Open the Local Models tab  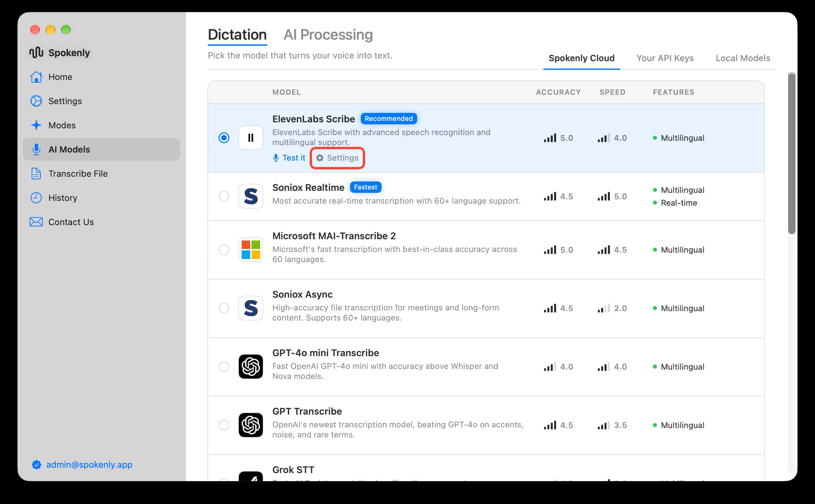(743, 58)
